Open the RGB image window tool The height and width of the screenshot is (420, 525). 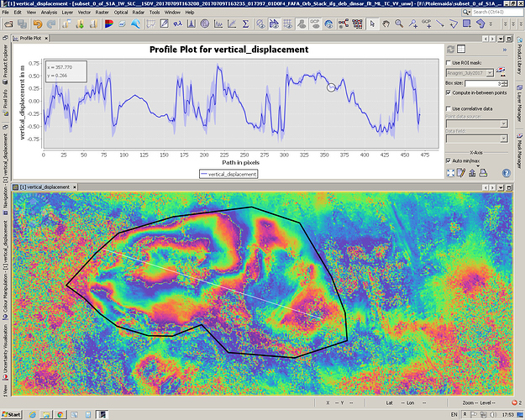(x=109, y=24)
